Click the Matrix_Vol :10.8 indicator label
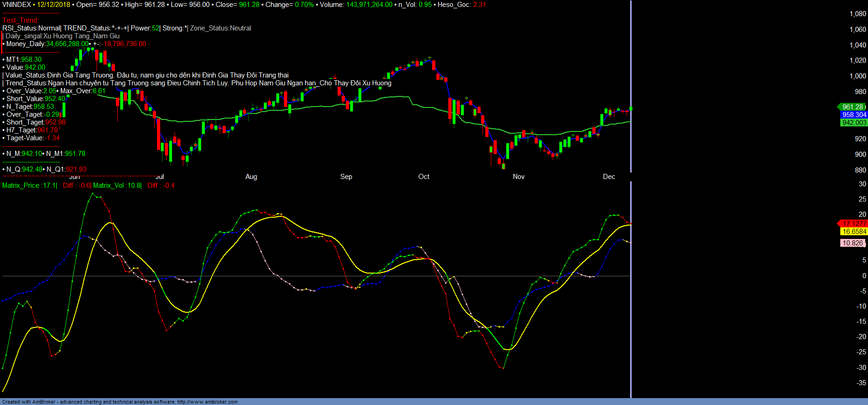The width and height of the screenshot is (868, 405). click(117, 185)
